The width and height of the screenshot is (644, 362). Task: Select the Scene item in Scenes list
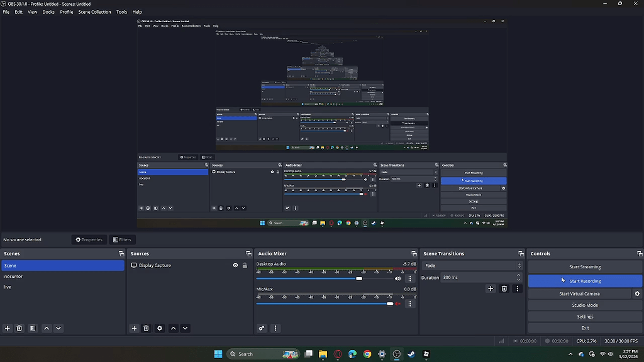pyautogui.click(x=62, y=266)
